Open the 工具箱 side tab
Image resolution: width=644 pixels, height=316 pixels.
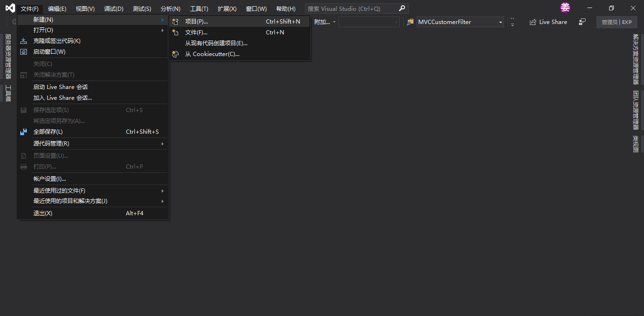[x=8, y=93]
